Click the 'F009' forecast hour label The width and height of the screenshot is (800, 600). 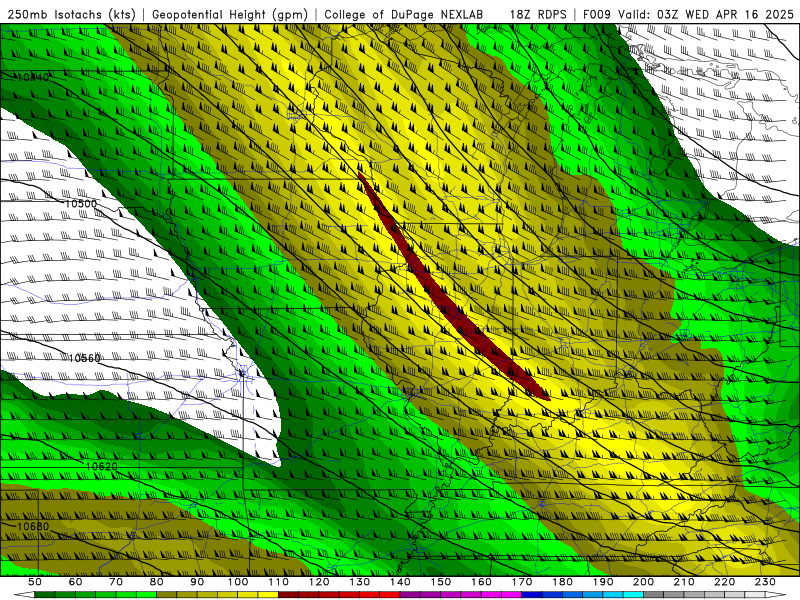596,14
